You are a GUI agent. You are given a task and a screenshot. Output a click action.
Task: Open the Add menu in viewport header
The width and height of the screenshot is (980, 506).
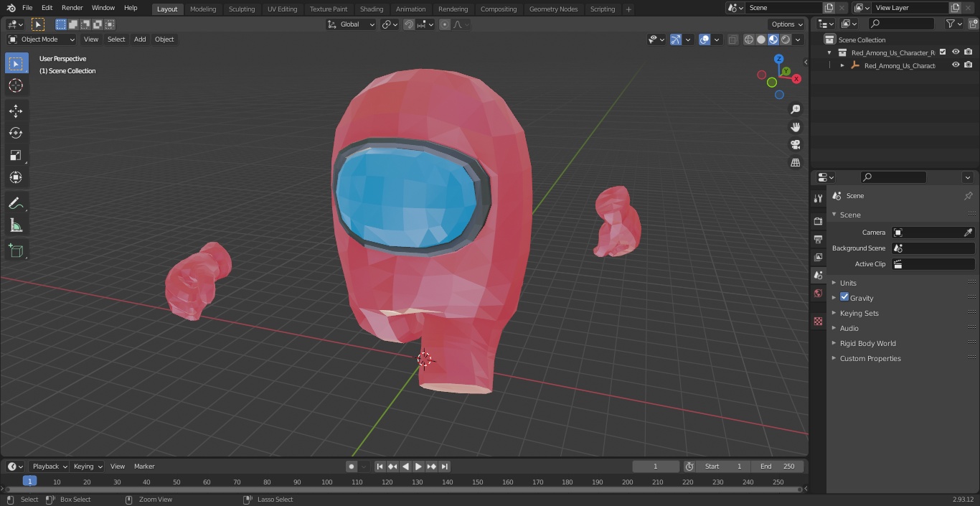[140, 39]
